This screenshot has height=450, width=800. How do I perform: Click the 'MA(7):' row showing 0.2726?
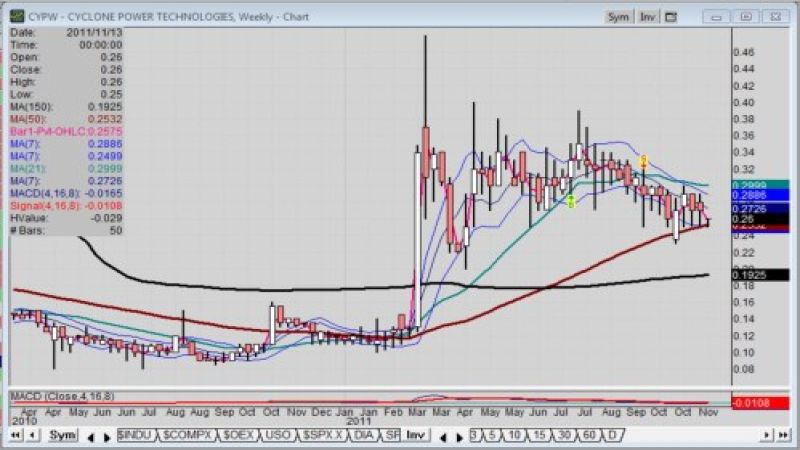coord(66,181)
